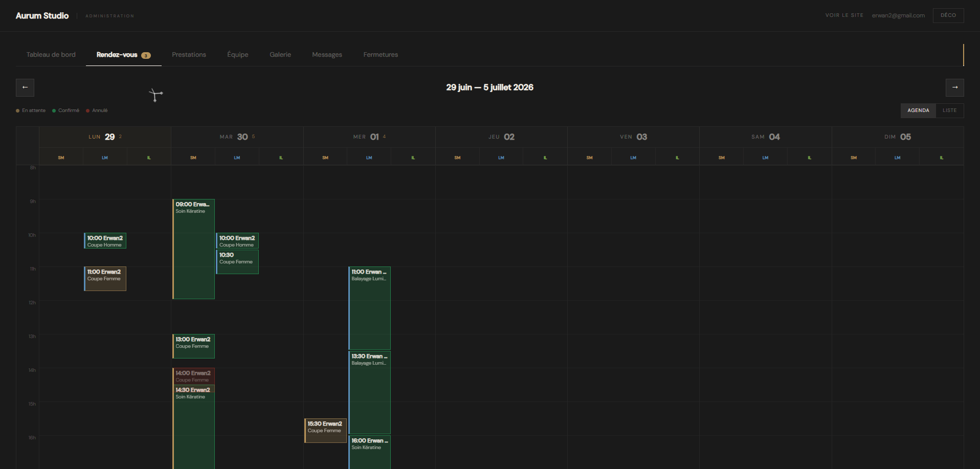
Task: Open Wednesday 16:00 Soin Kératine appointment
Action: coord(369,452)
